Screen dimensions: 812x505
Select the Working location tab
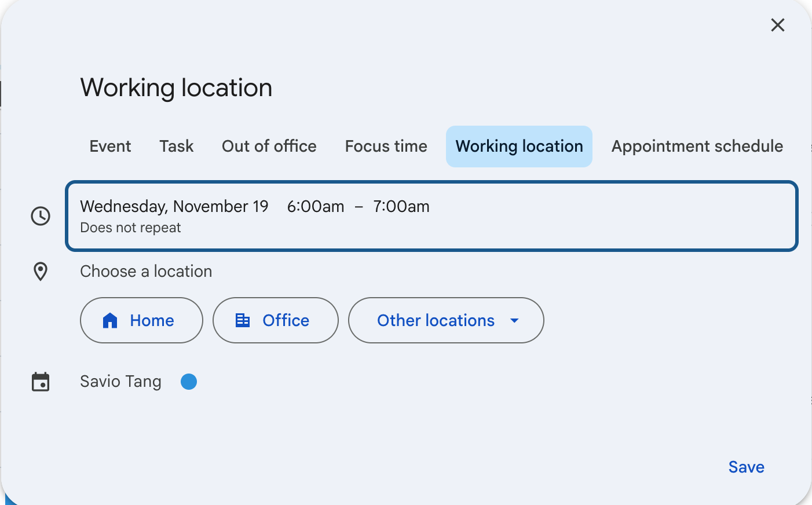point(519,147)
